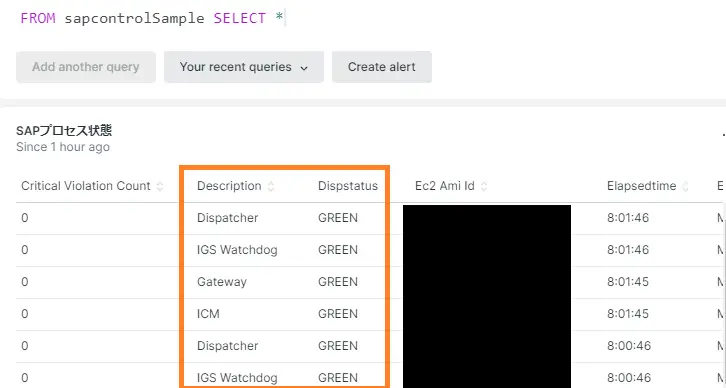Click the Add another query button
The image size is (726, 388).
click(86, 67)
